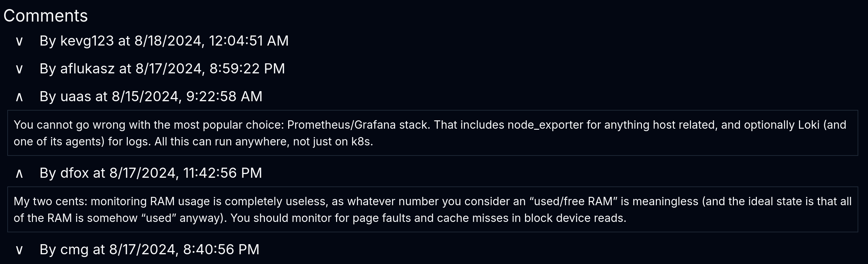The width and height of the screenshot is (868, 264).
Task: Click the 8:59:22 PM timestamp
Action: [247, 69]
